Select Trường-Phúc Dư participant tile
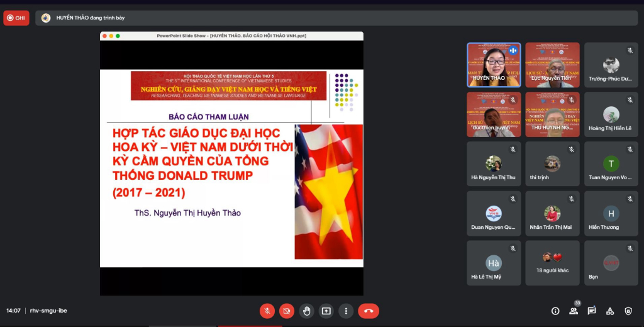Viewport: 644px width, 327px height. [611, 65]
